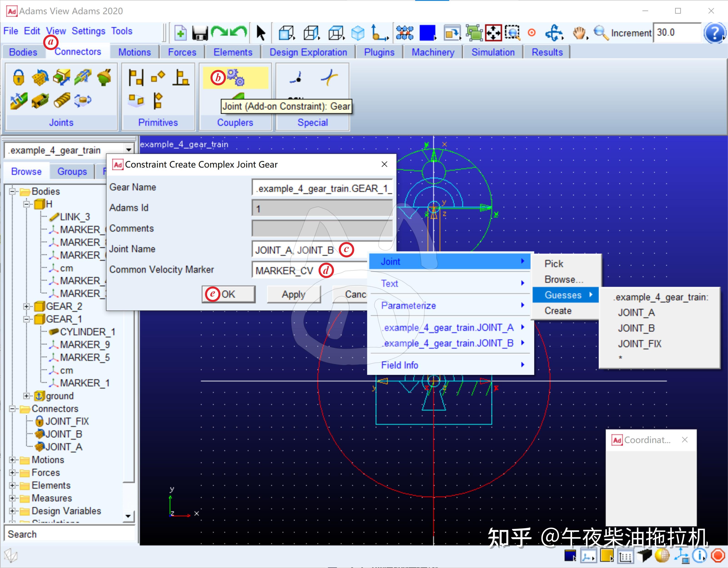The width and height of the screenshot is (728, 568).
Task: Click the New Model toolbar icon
Action: (x=180, y=33)
